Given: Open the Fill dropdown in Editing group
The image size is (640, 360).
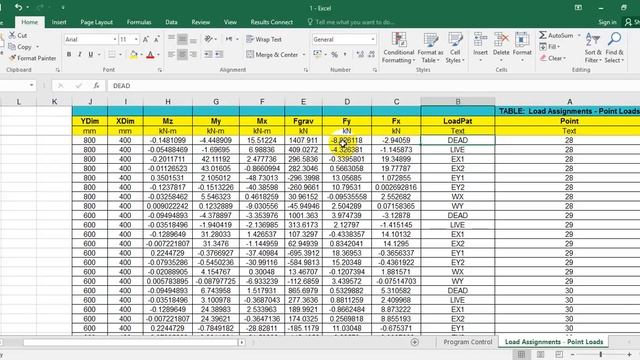Looking at the screenshot, I should point(550,47).
